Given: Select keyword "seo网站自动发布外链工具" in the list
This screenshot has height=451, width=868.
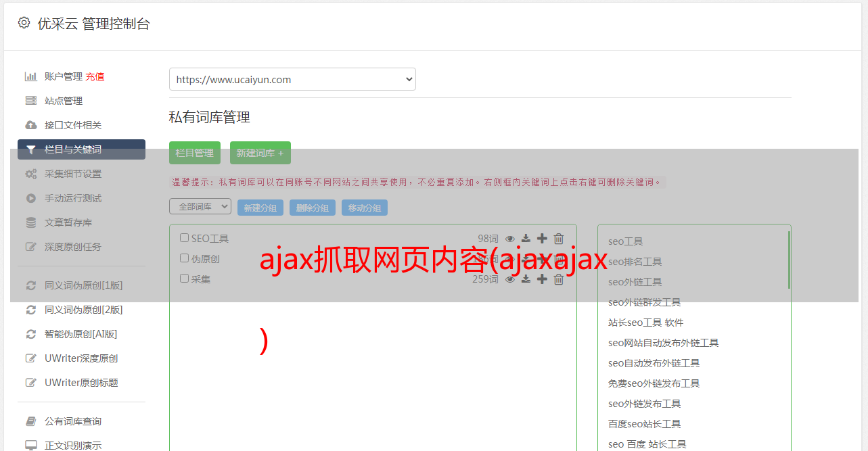Looking at the screenshot, I should [x=664, y=343].
